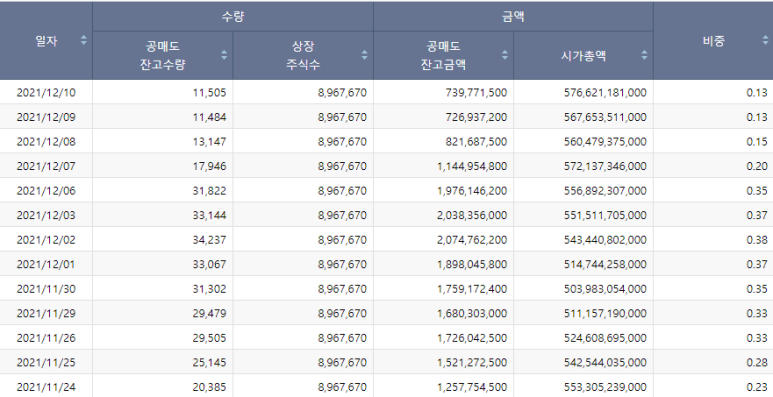Click ratio value 0.15

click(757, 142)
